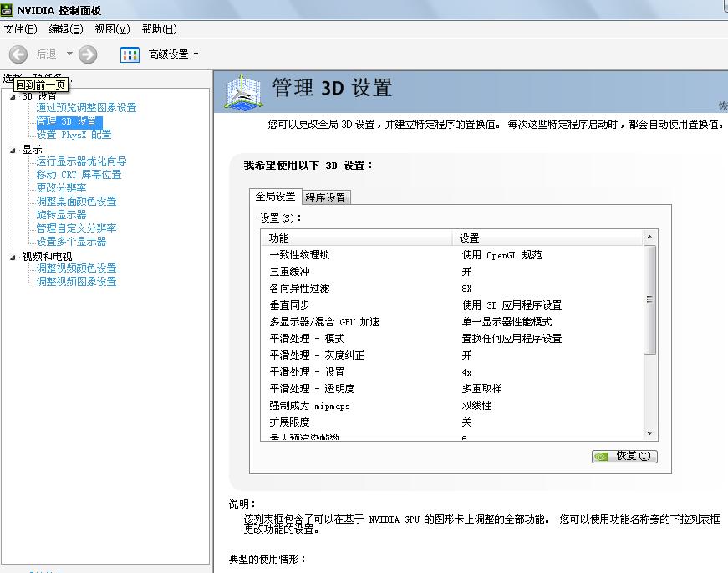Image resolution: width=728 pixels, height=573 pixels.
Task: Collapse the 显示 tree node
Action: point(13,150)
